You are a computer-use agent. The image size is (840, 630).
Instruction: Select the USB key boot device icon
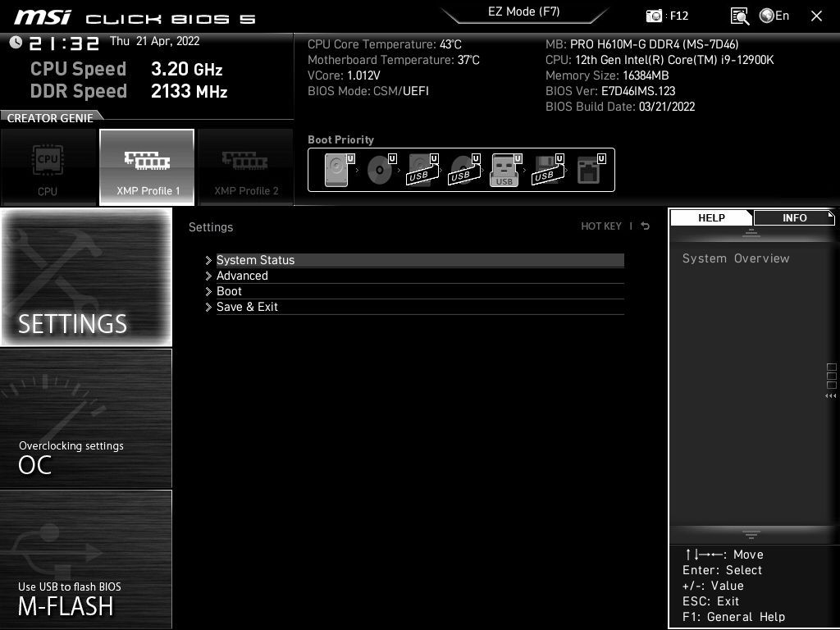pyautogui.click(x=505, y=170)
